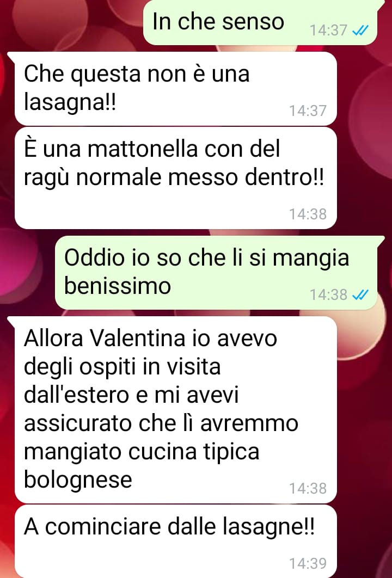
Task: Tap the read ticks on "Oddio io so" message
Action: tap(360, 295)
